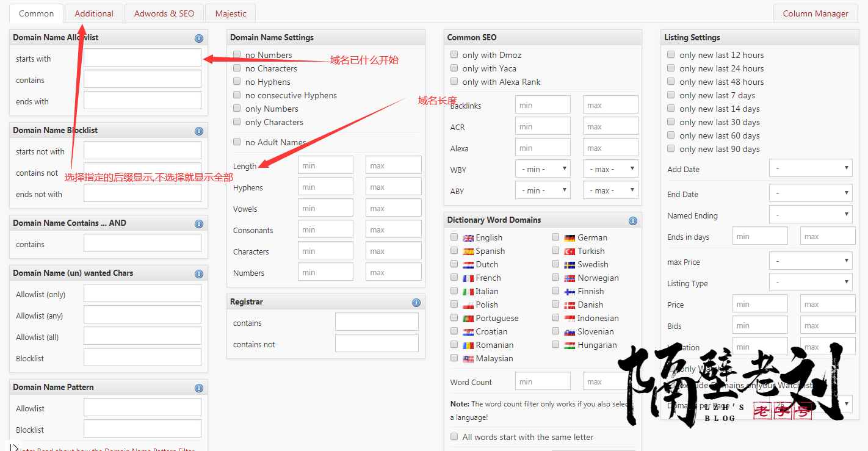This screenshot has height=451, width=868.
Task: Open the Majestic tab
Action: pos(231,13)
